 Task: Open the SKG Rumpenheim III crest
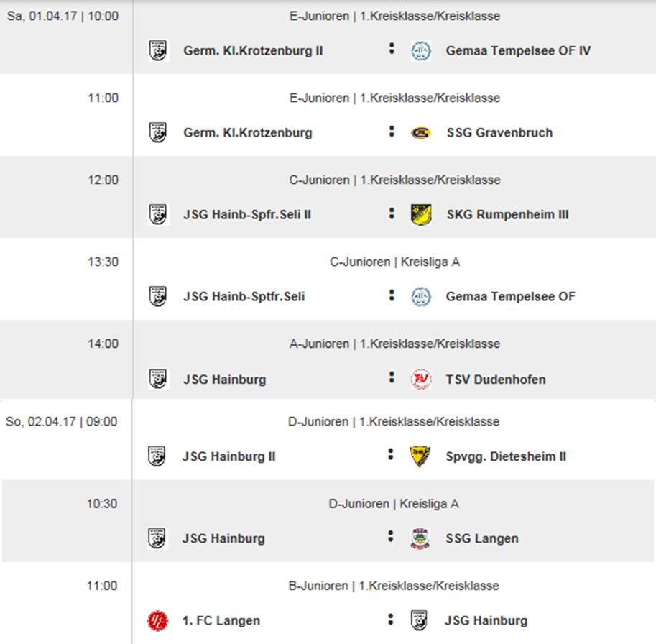click(x=421, y=215)
